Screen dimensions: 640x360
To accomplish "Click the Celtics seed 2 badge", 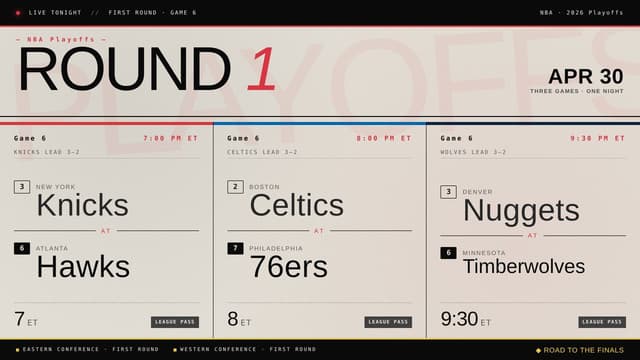I will tap(236, 187).
